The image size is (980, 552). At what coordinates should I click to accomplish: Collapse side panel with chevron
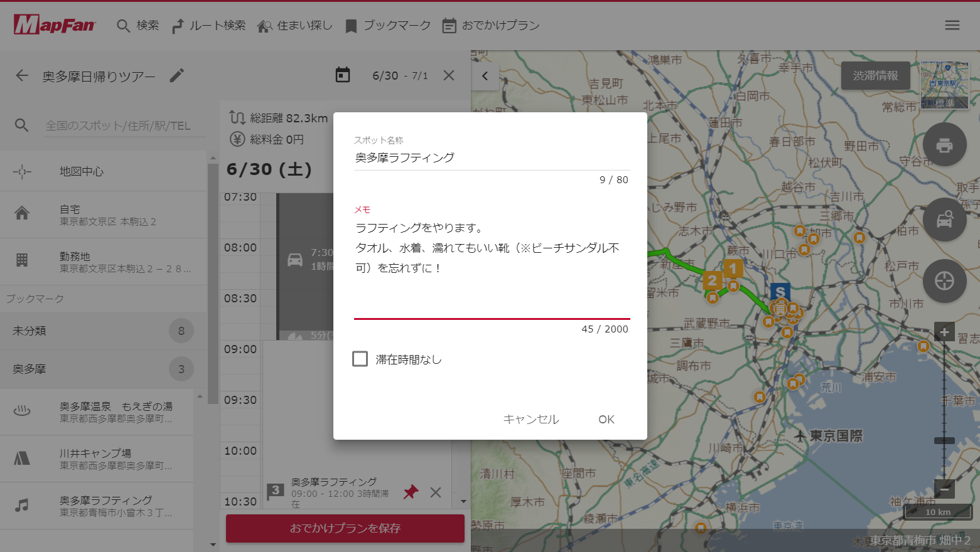[485, 76]
